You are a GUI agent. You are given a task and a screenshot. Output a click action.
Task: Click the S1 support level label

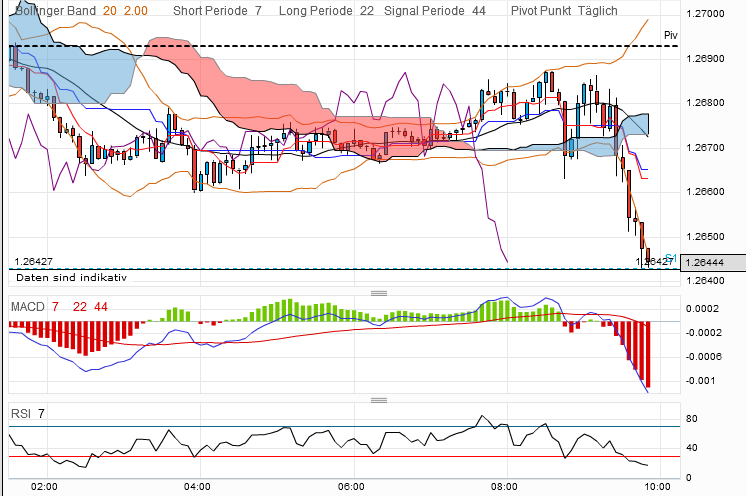[x=671, y=258]
